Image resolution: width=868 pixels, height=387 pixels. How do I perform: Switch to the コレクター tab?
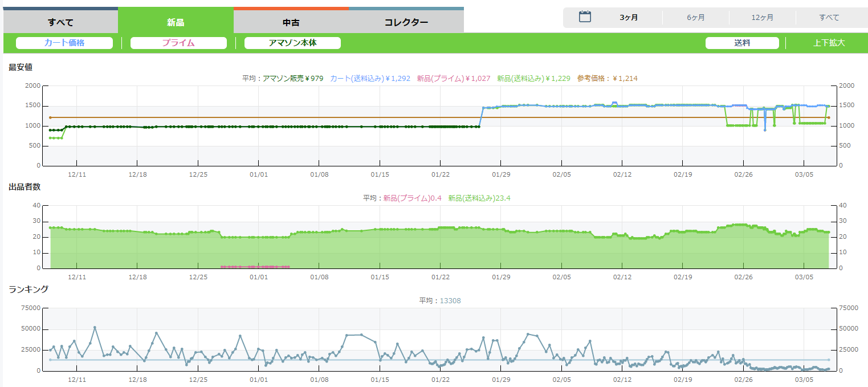coord(406,23)
